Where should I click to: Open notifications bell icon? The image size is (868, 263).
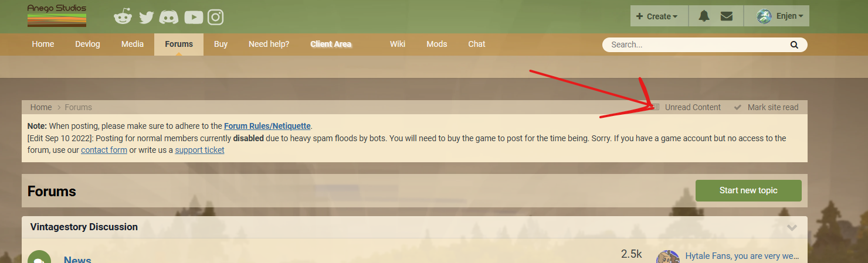pyautogui.click(x=704, y=16)
